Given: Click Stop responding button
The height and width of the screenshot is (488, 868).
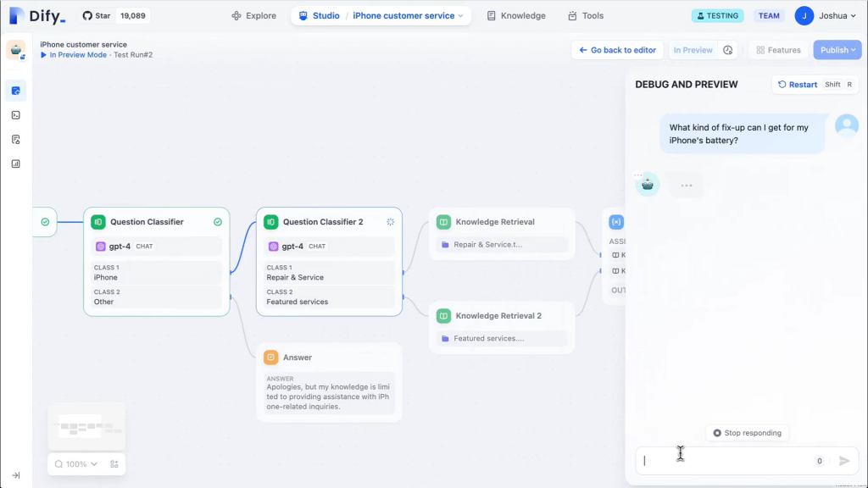Looking at the screenshot, I should 747,433.
